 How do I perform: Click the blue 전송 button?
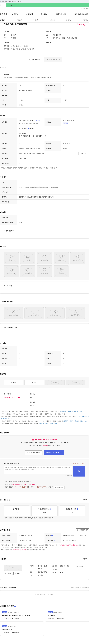79,471
